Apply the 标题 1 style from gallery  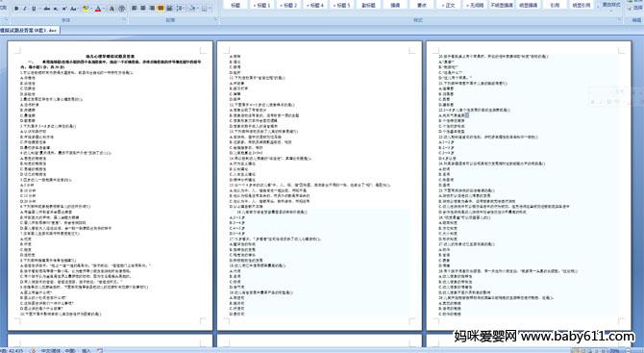261,5
